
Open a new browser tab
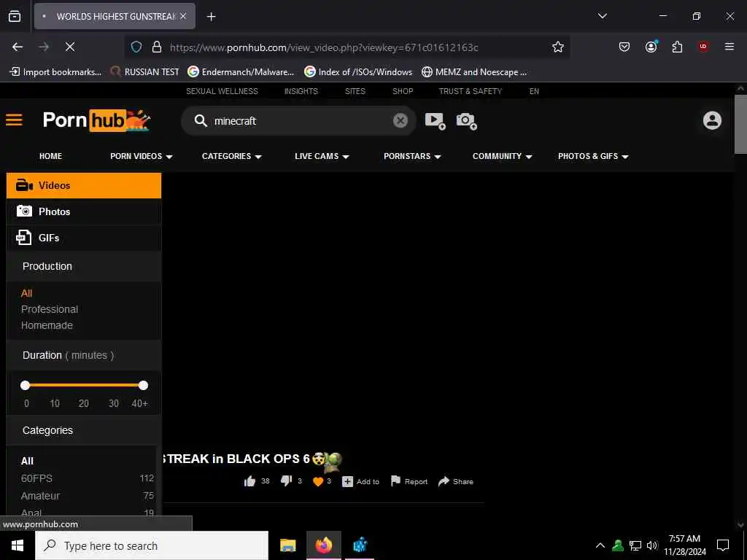tap(212, 17)
